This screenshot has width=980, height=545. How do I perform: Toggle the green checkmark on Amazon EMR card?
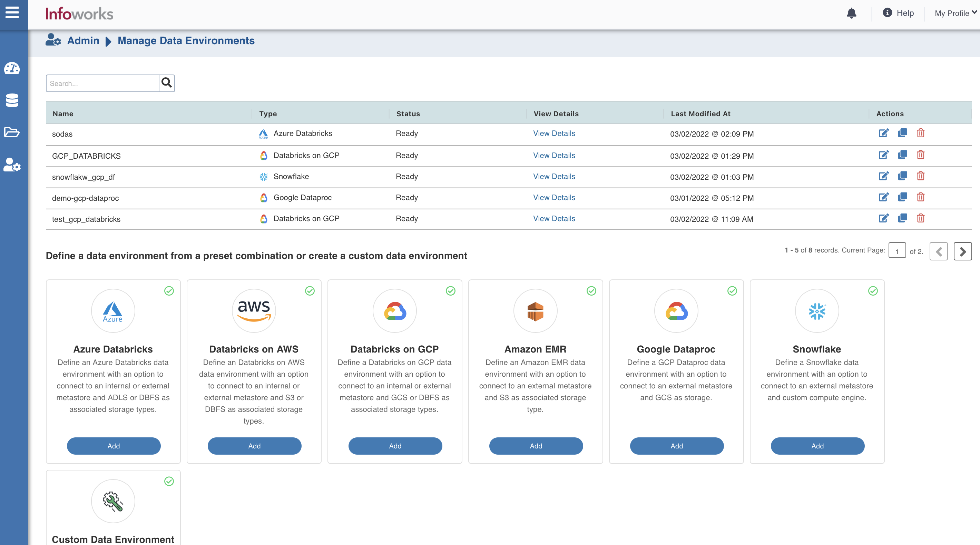pos(591,291)
